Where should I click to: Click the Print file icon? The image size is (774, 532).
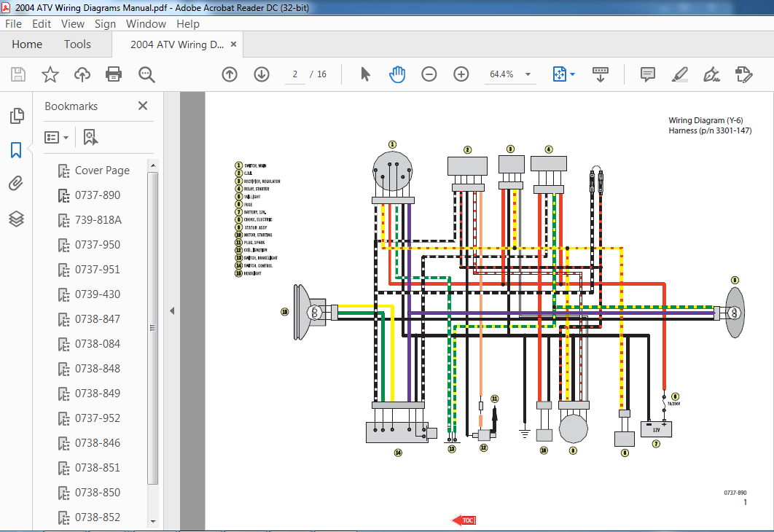(114, 74)
